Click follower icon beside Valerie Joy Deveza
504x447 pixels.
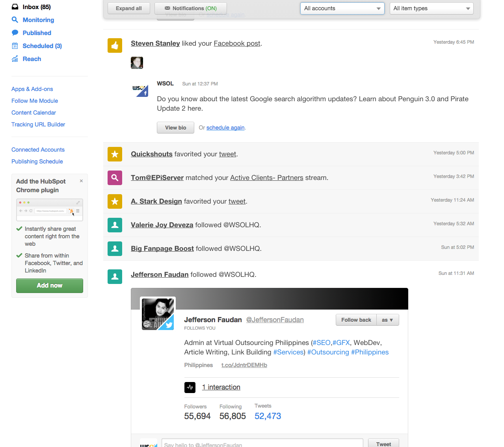pos(115,225)
